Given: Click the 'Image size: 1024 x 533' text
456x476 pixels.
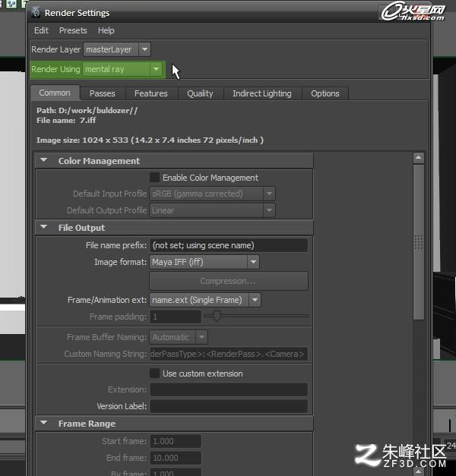Looking at the screenshot, I should 82,140.
